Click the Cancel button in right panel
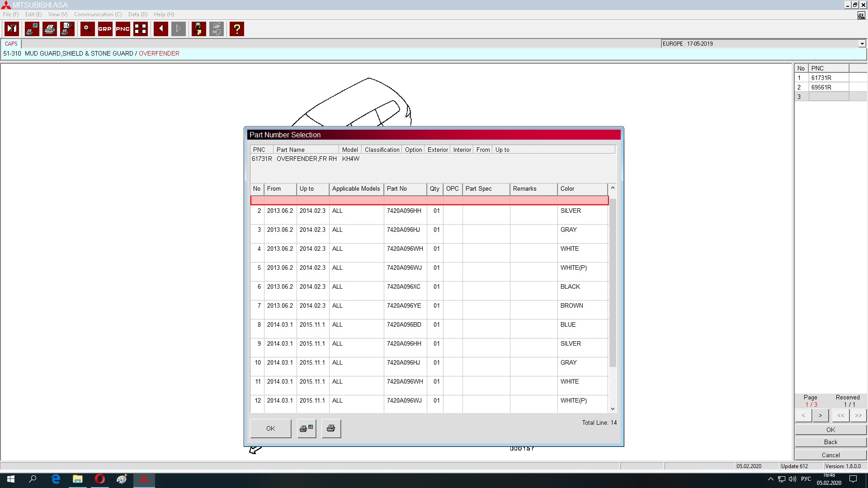Viewport: 868px width, 488px height. 830,455
